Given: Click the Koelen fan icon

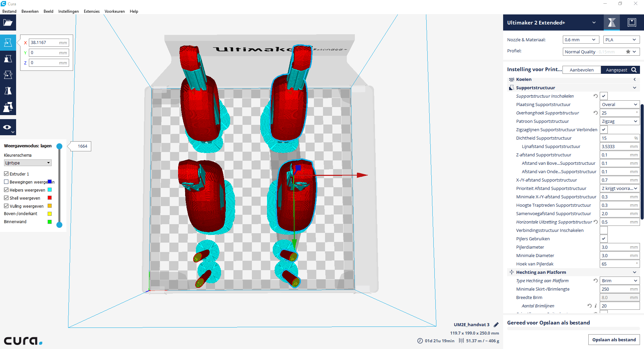Looking at the screenshot, I should tap(512, 80).
